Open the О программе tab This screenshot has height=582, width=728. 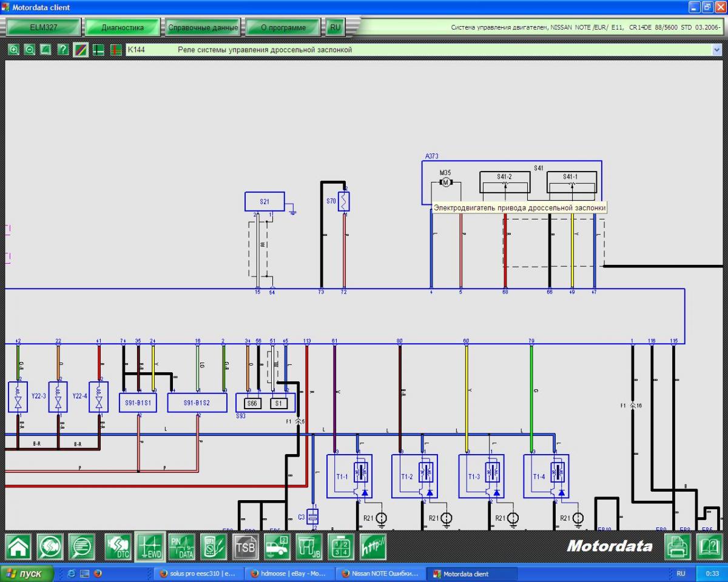tap(283, 27)
